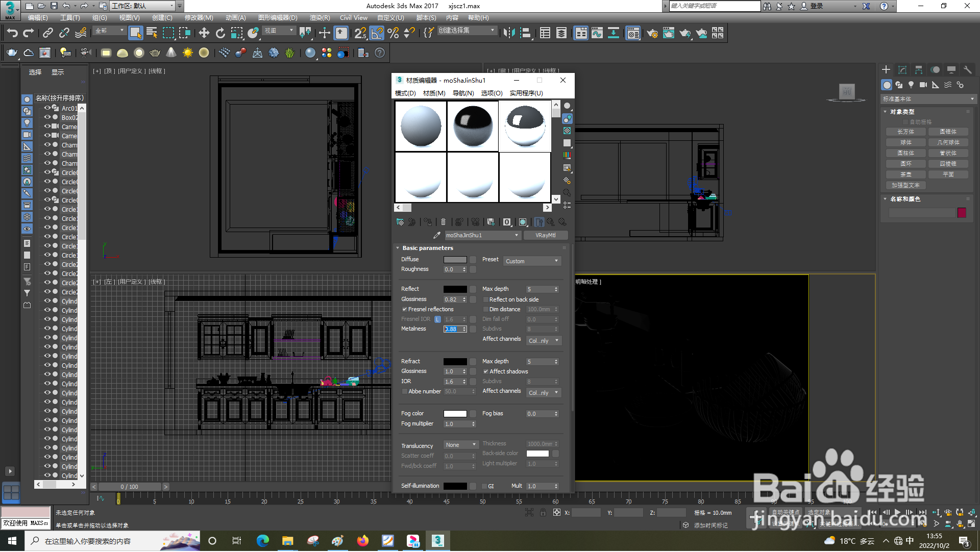Hide the Box02 object eye icon
The height and width of the screenshot is (552, 980).
pos(47,117)
